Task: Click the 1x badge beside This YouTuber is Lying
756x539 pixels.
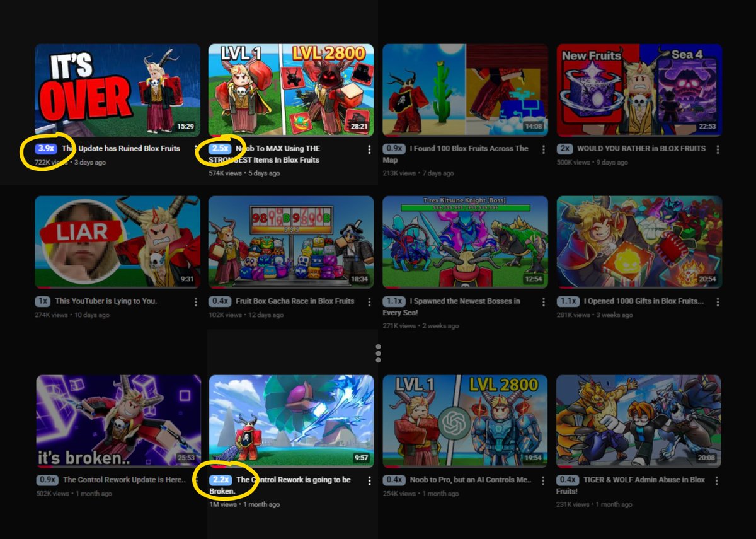Action: pyautogui.click(x=42, y=301)
